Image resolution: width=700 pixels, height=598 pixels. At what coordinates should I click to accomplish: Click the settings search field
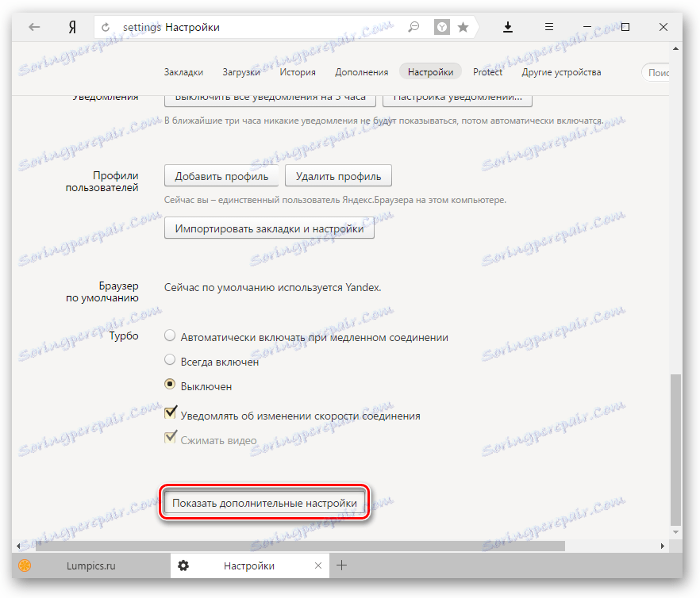point(656,72)
